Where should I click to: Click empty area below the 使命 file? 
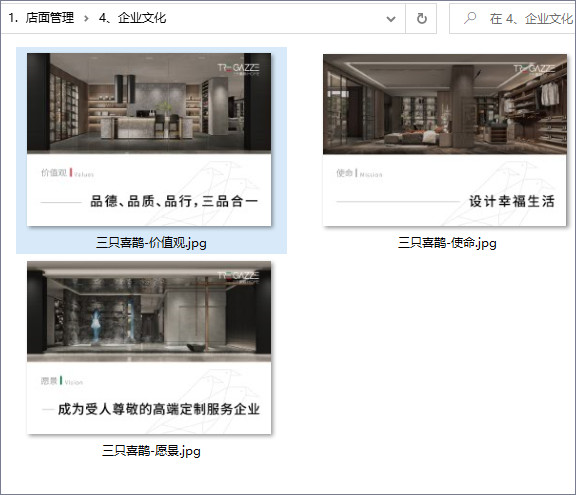(x=445, y=349)
